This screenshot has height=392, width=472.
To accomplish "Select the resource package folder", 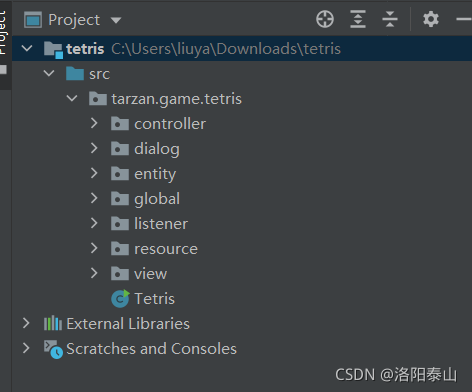I will click(x=120, y=248).
